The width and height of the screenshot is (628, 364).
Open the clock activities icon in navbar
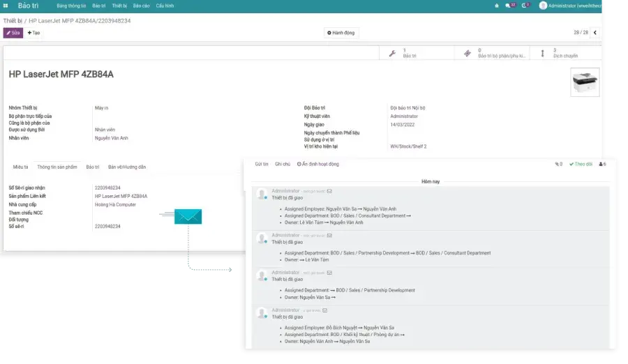(x=525, y=6)
